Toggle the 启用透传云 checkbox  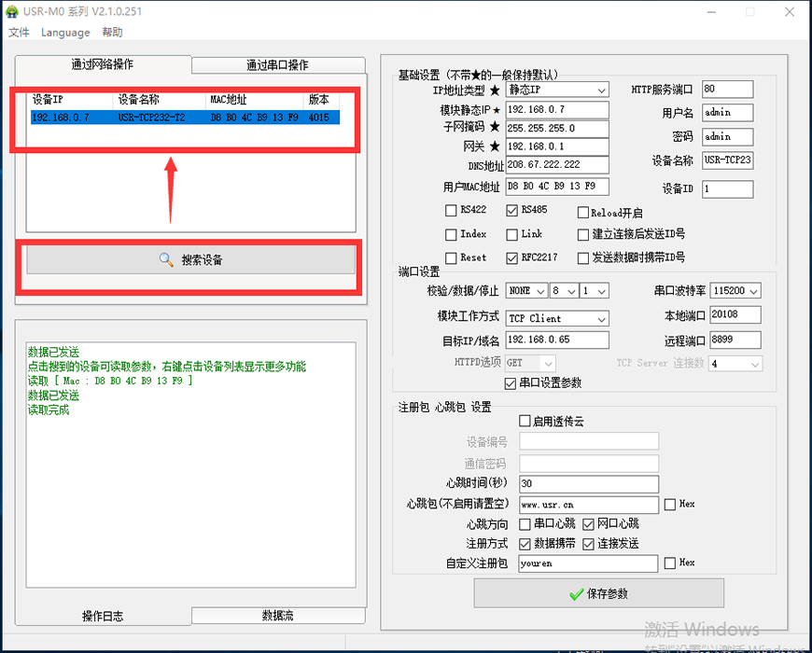[525, 422]
